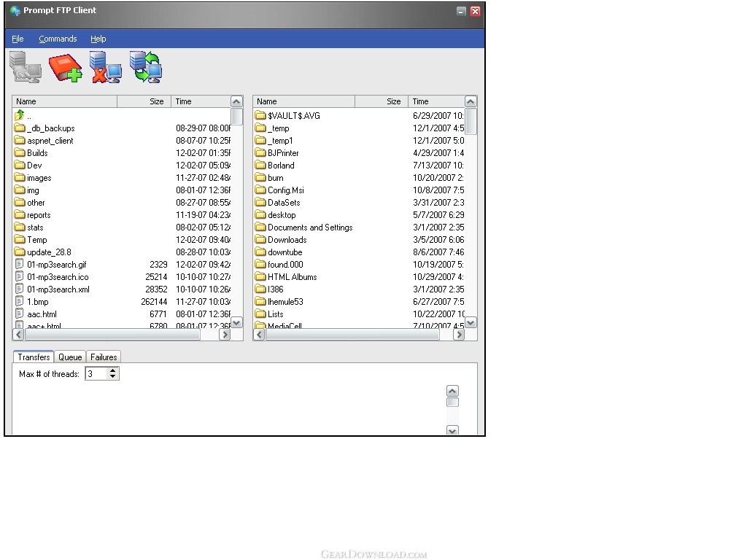
Task: Select the _db_backups folder icon
Action: pos(20,128)
